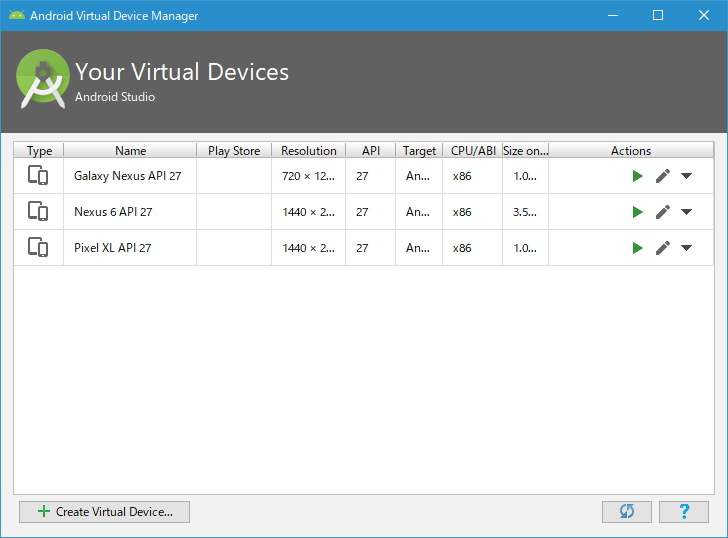Viewport: 728px width, 538px height.
Task: Sort by the CPU/ABI column header
Action: pyautogui.click(x=473, y=150)
